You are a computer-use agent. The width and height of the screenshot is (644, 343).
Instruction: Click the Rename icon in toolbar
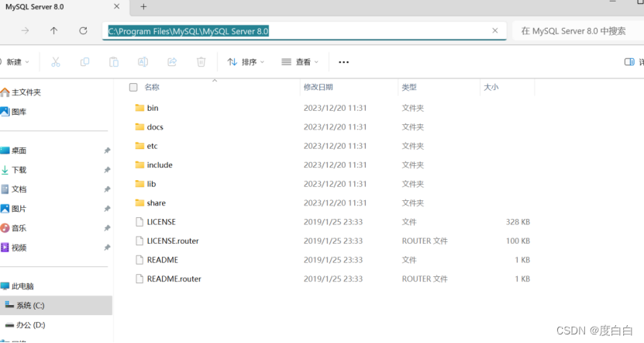click(x=143, y=62)
